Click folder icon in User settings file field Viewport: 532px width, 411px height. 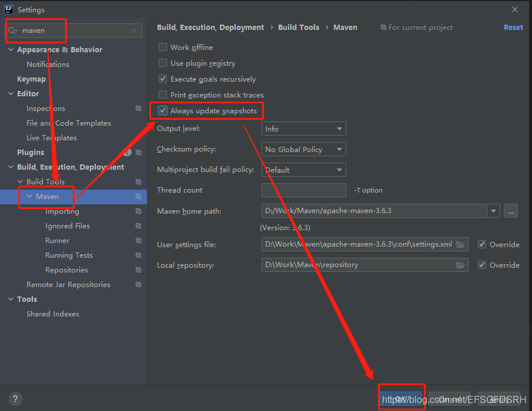click(460, 244)
